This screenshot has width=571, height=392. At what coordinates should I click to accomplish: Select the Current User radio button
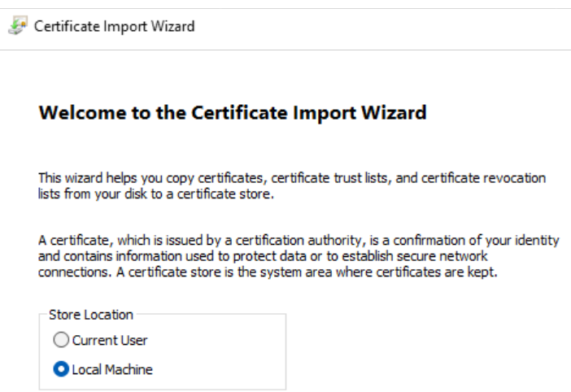(x=60, y=341)
